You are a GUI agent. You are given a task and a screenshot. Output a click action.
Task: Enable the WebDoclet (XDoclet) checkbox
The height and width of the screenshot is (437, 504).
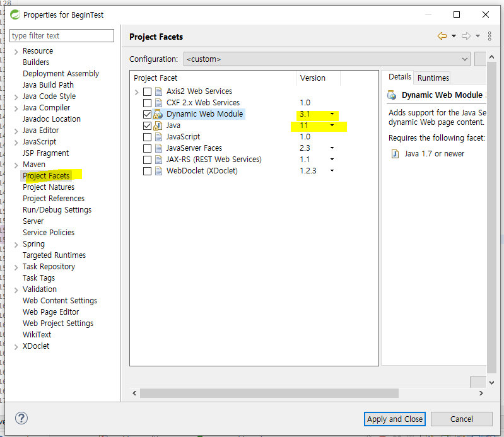(x=147, y=171)
